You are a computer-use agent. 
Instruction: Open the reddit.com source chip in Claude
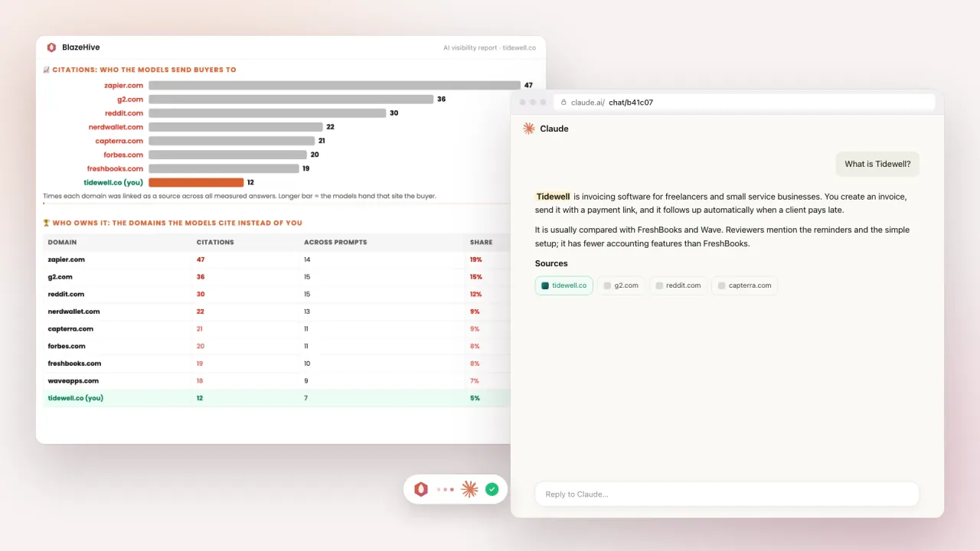point(678,285)
